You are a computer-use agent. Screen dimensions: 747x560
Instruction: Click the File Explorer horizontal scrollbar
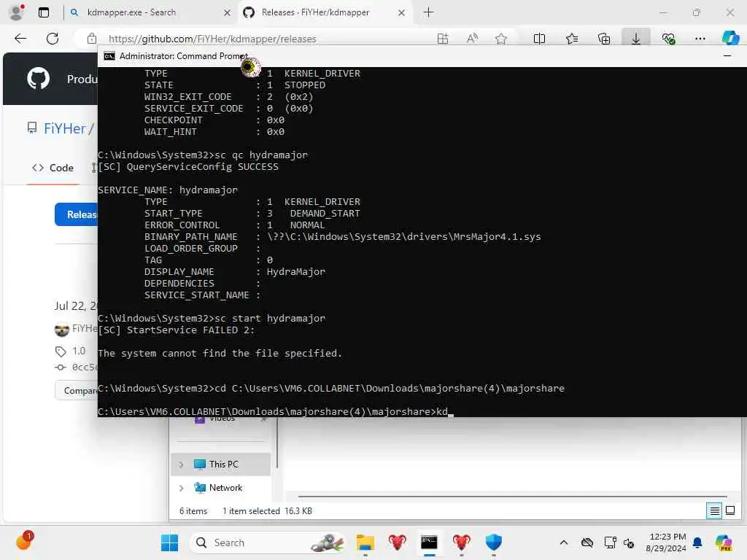513,496
